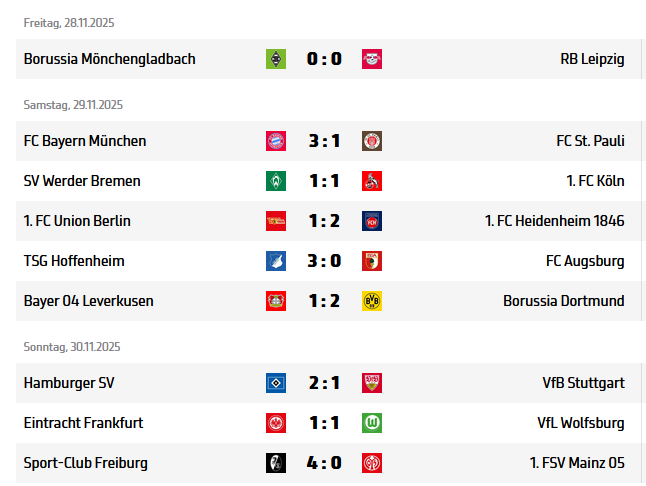Click the Hamburger SV diamond crest

(276, 383)
